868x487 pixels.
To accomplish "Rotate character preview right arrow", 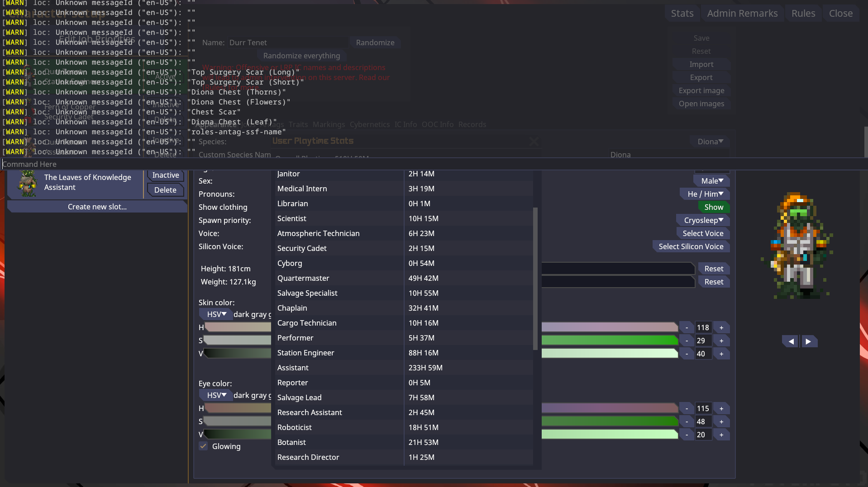I will click(809, 341).
